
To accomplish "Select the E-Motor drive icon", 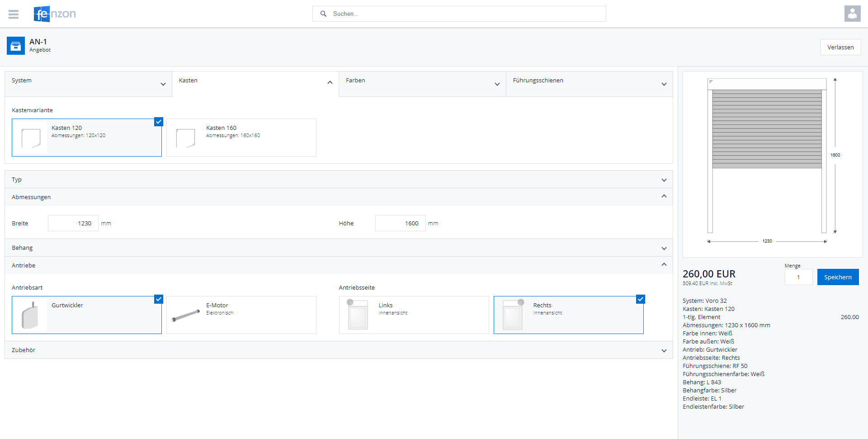I will (185, 315).
